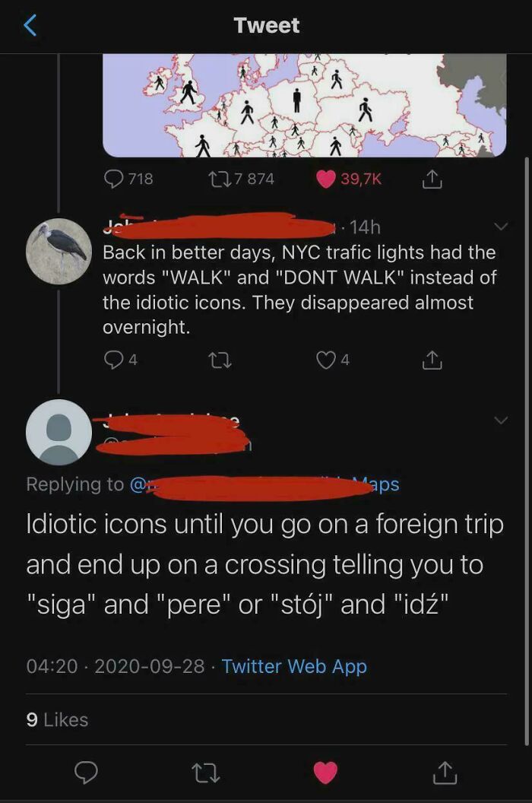Viewport: 532px width, 803px height.
Task: Open the chevron menu on the bottom reply
Action: 500,419
